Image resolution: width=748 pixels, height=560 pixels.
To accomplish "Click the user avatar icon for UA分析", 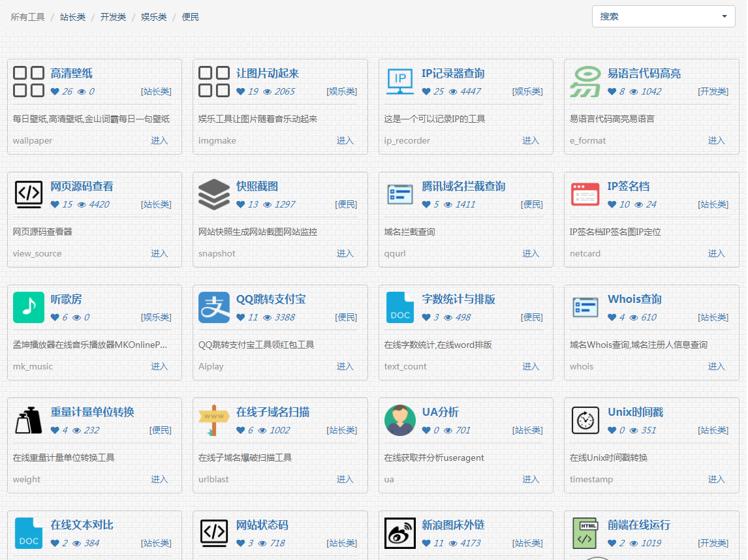I will [399, 420].
